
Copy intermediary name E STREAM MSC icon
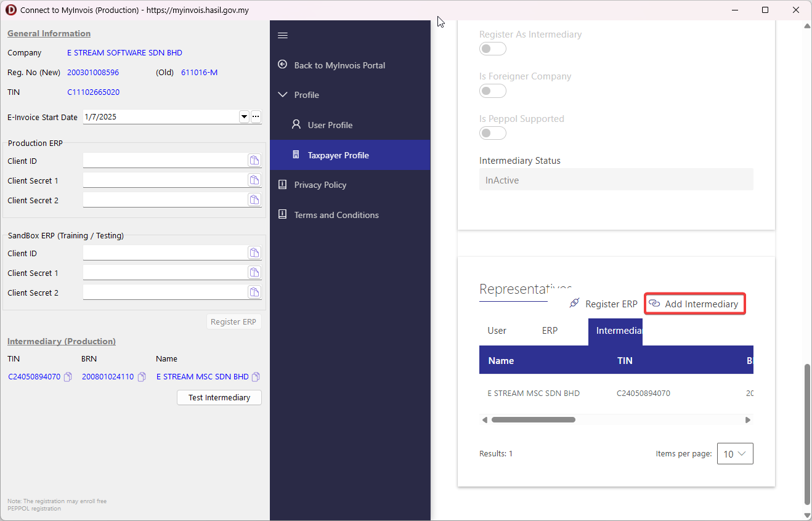pos(256,377)
